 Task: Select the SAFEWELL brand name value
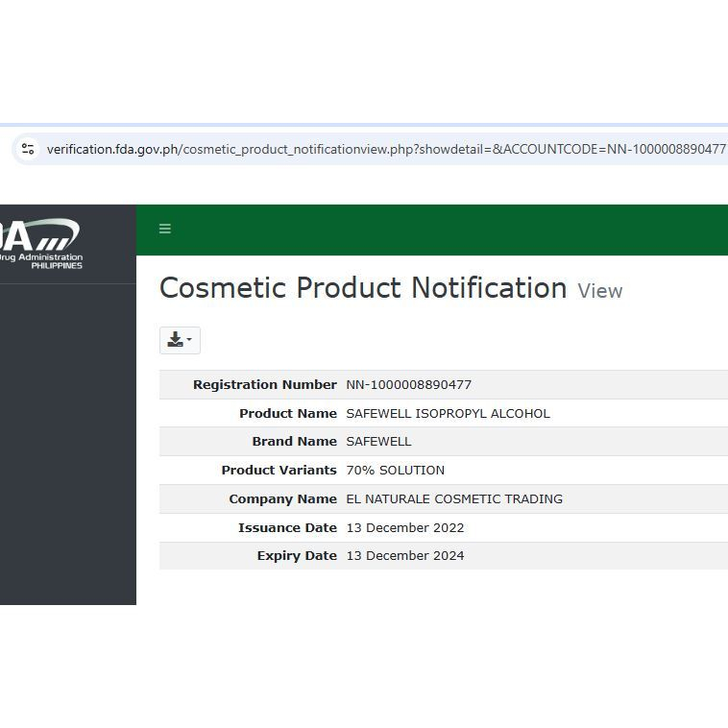pyautogui.click(x=378, y=442)
